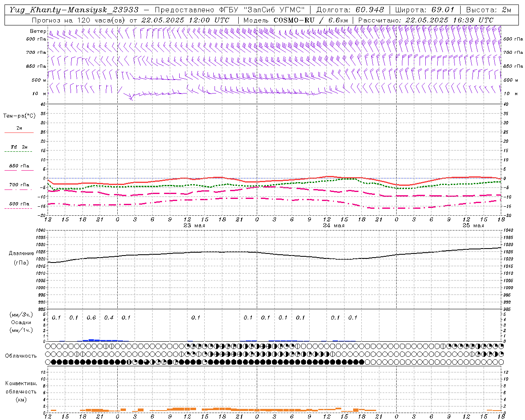525x420 pixels.
Task: Click the 24 мая date label
Action: 333,226
